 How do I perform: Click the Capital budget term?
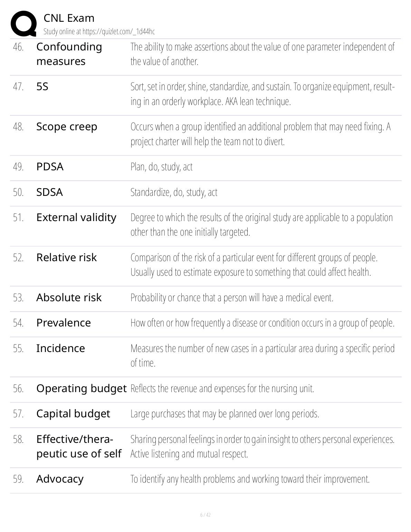(x=73, y=414)
